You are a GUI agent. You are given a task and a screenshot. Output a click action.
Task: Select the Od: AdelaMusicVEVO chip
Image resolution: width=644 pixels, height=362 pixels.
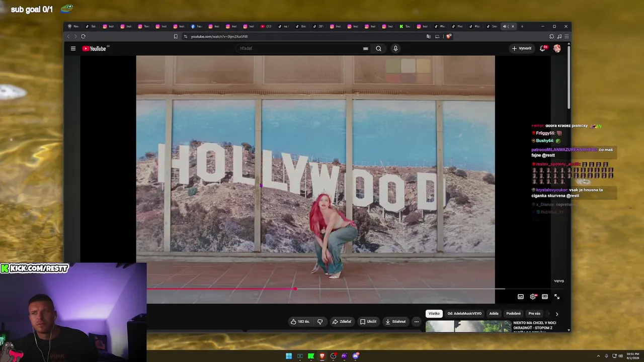(x=464, y=314)
